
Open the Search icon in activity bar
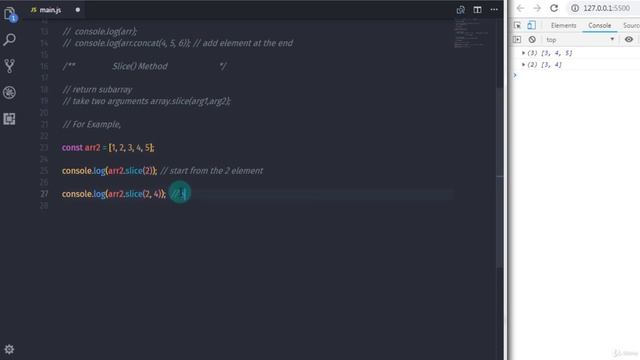(x=9, y=40)
